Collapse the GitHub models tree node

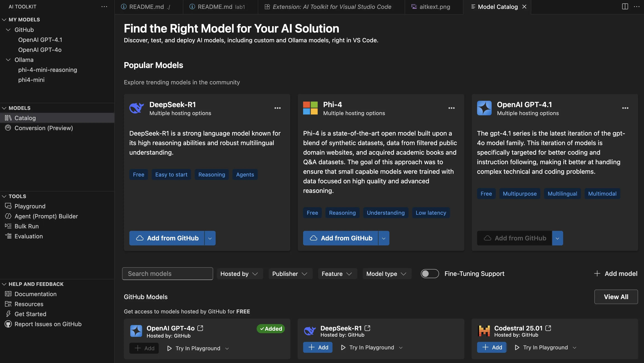tap(8, 30)
